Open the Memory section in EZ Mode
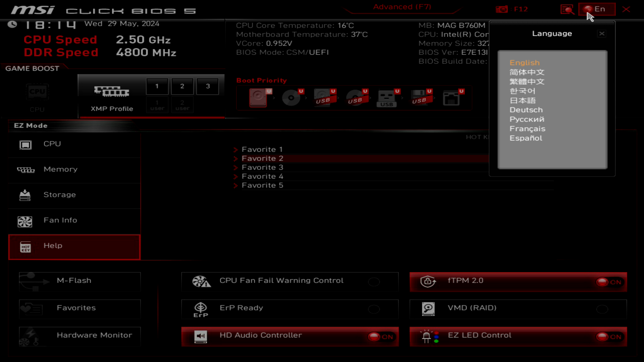The height and width of the screenshot is (362, 644). [x=60, y=170]
